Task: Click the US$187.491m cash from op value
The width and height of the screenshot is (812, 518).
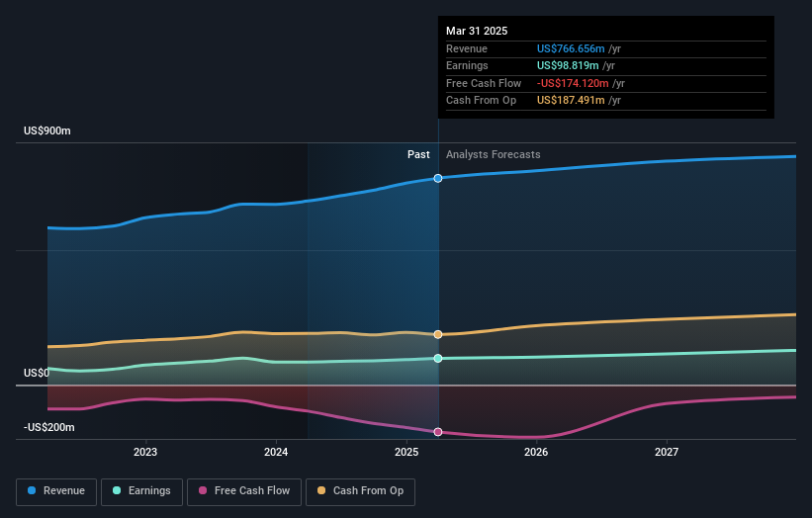Action: (571, 101)
